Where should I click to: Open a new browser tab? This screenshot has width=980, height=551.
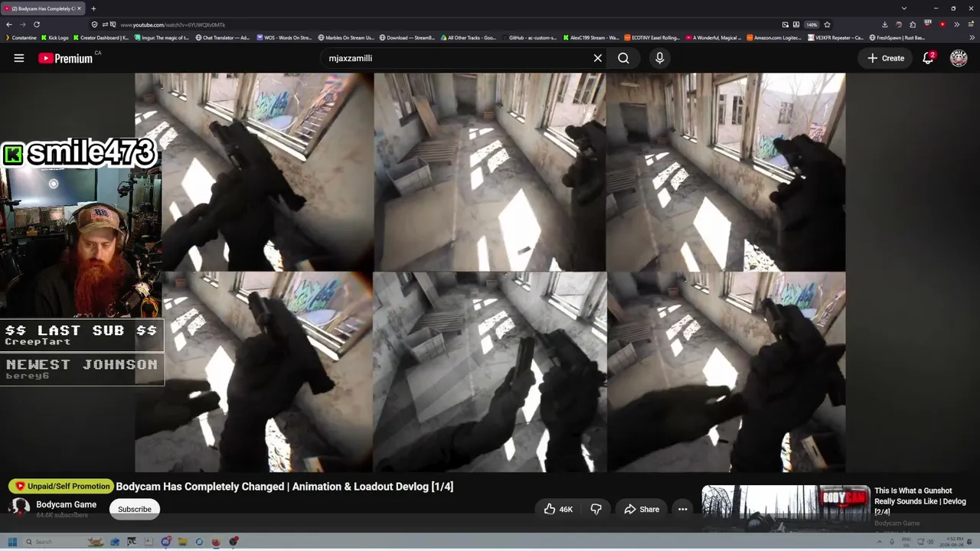93,8
